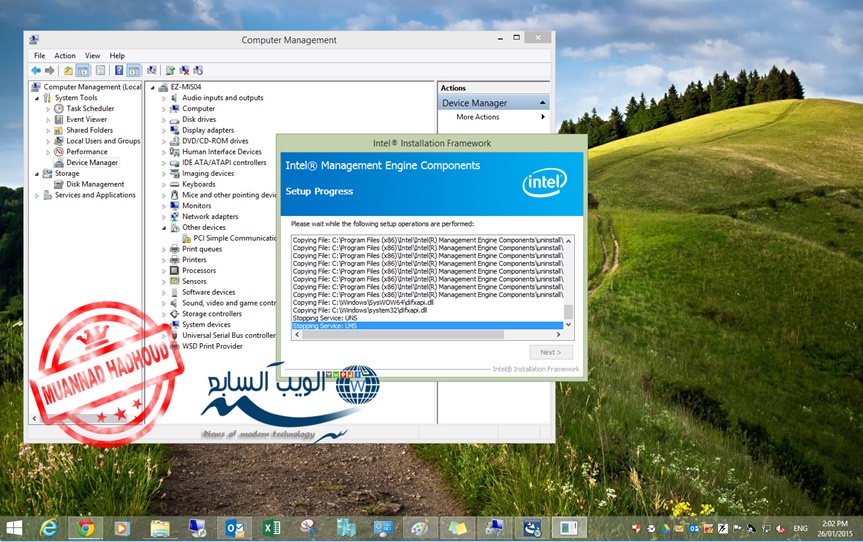Open the Windows Start button
Image resolution: width=863 pixels, height=542 pixels.
tap(14, 529)
